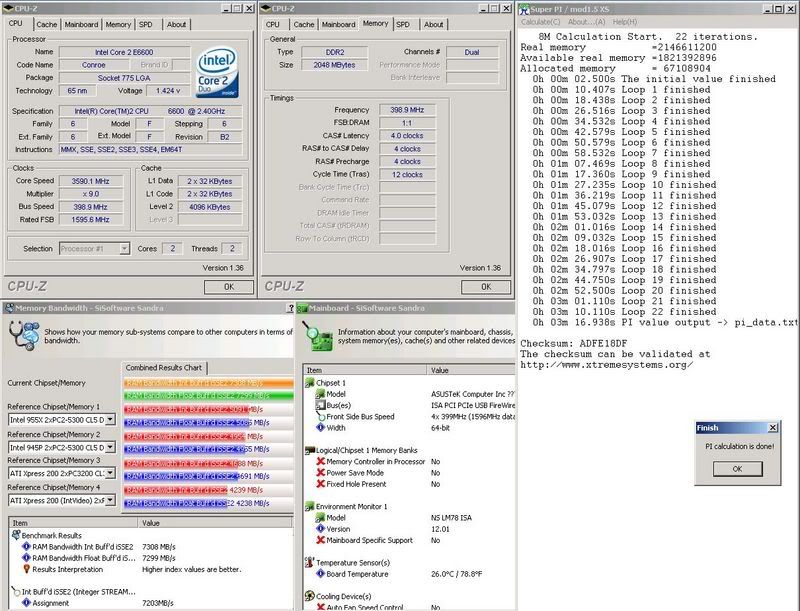The height and width of the screenshot is (611, 800).
Task: Click icon beside RAM Bandwidth Int Buff'd iSSE2
Action: point(26,547)
